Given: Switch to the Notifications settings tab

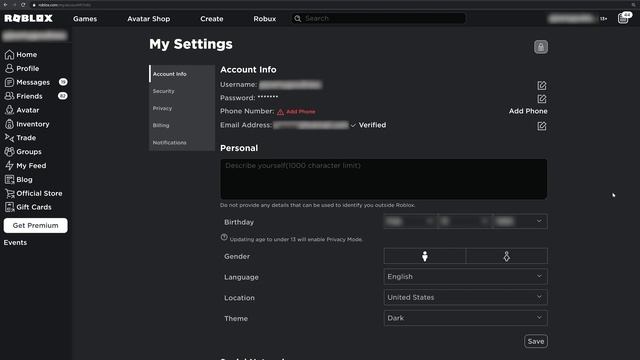Looking at the screenshot, I should 182,142.
